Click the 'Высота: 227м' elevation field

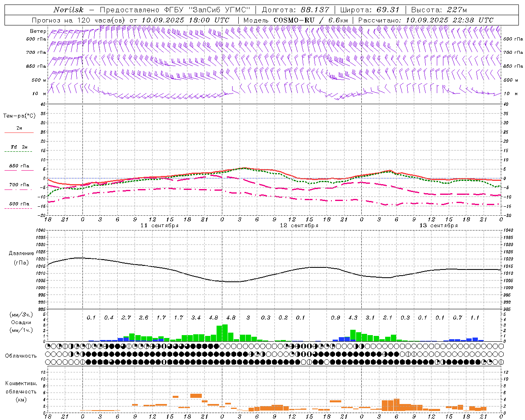pyautogui.click(x=439, y=10)
